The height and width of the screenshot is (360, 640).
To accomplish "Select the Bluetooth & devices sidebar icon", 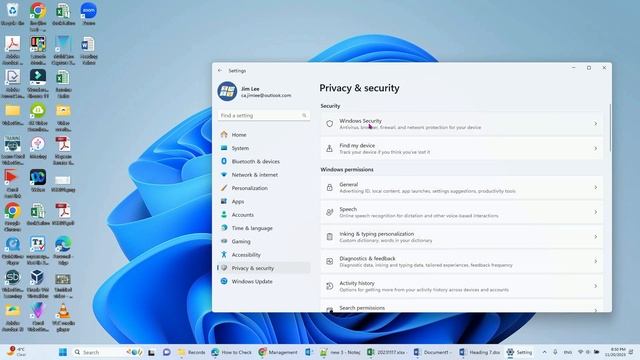I will pyautogui.click(x=224, y=161).
